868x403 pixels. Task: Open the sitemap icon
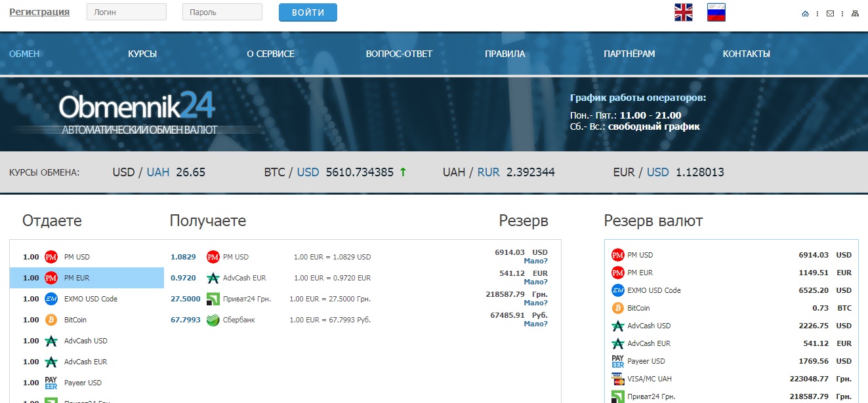[855, 14]
